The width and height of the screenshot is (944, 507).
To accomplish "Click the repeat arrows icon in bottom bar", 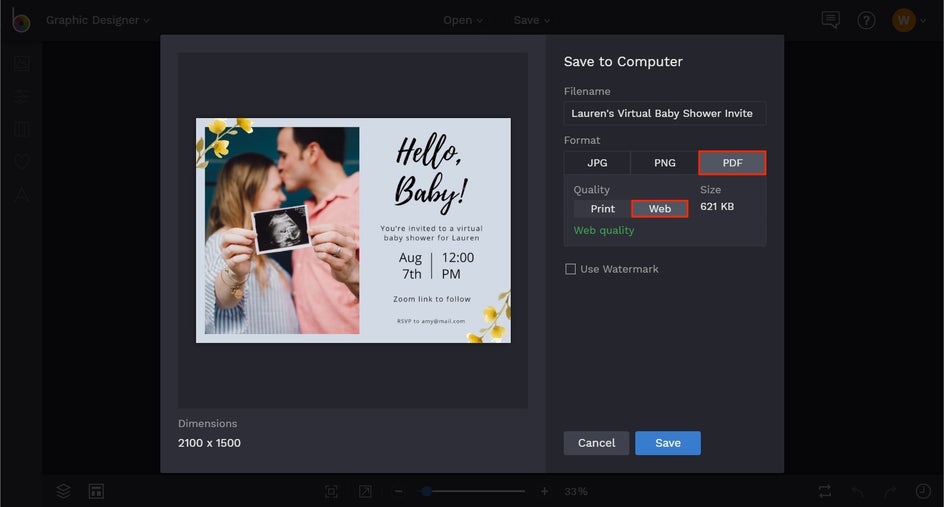I will [825, 491].
